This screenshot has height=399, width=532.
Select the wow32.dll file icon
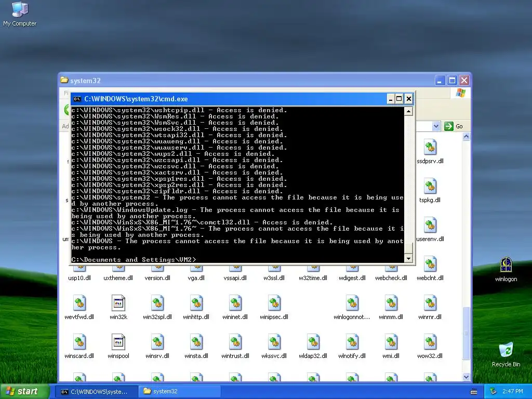click(430, 342)
